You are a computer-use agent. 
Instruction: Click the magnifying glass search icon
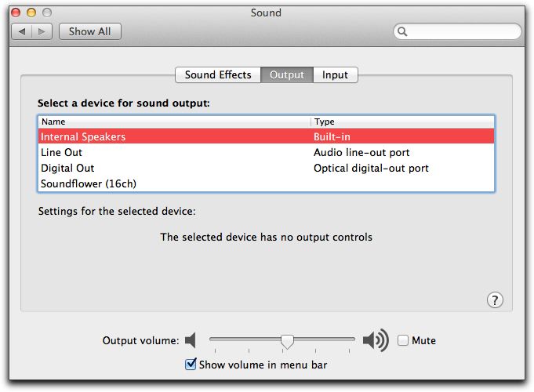click(x=402, y=31)
